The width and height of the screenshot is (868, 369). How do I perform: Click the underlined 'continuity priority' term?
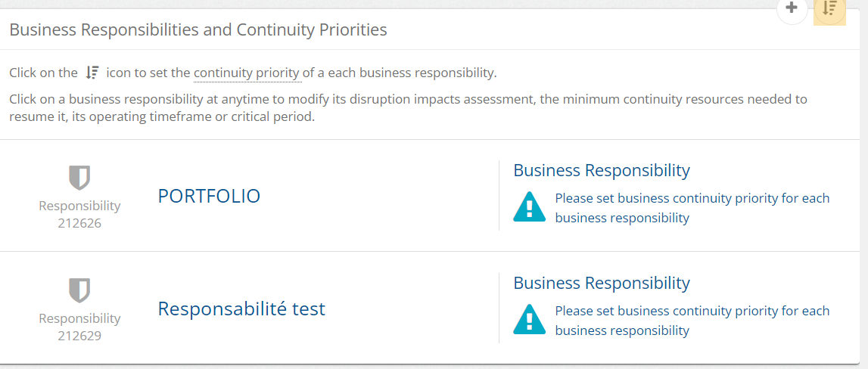tap(247, 73)
